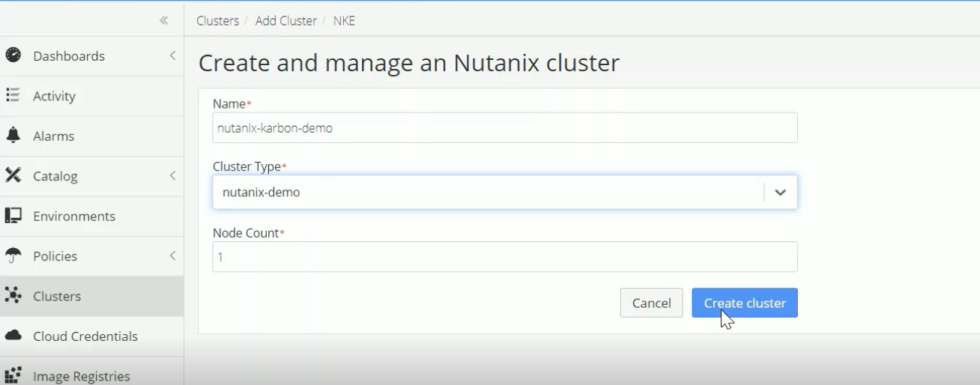Go to Add Cluster breadcrumb link
Viewport: 980px width, 385px height.
click(x=286, y=21)
